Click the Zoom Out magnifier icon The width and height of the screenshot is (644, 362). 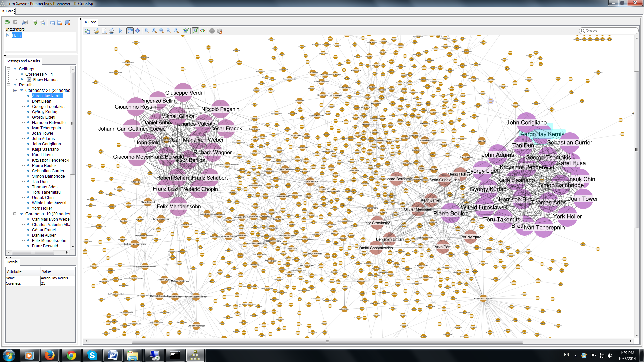[x=169, y=31]
